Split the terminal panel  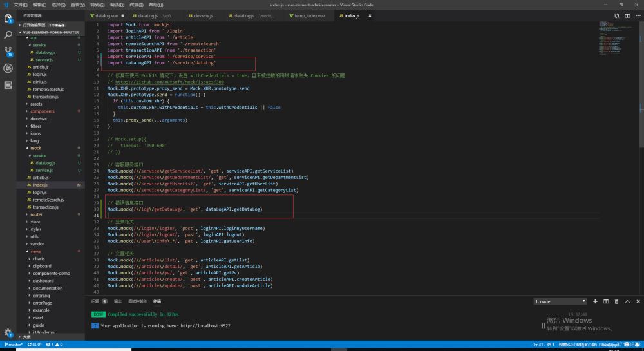[x=606, y=301]
